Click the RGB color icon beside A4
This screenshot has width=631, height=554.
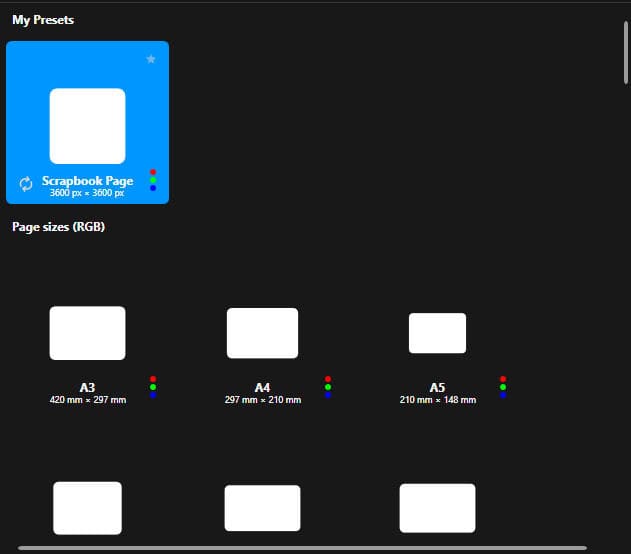(x=328, y=387)
